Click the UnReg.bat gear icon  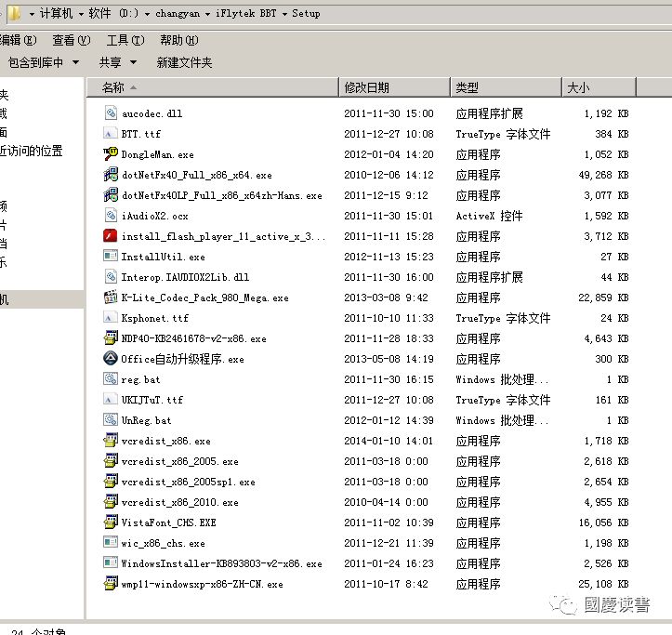tap(111, 419)
